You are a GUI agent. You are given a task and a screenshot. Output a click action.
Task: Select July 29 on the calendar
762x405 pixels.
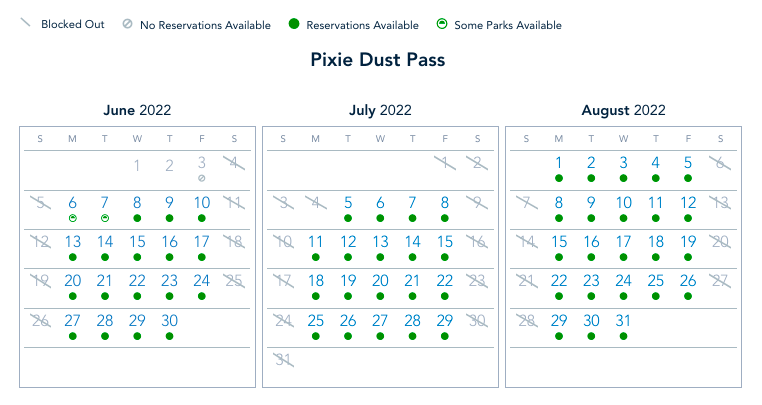pos(445,321)
